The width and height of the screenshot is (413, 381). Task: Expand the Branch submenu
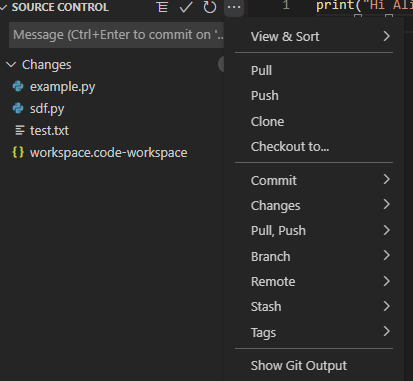click(x=314, y=256)
